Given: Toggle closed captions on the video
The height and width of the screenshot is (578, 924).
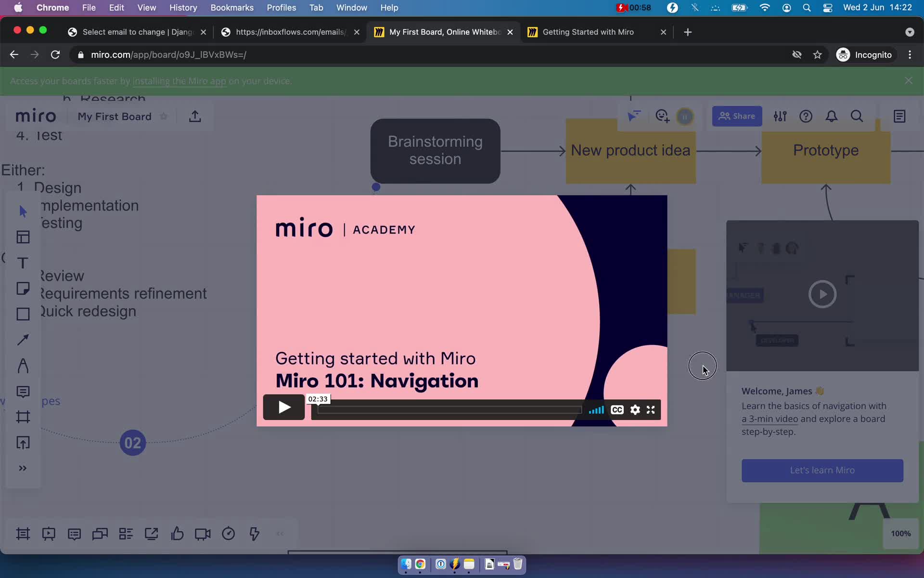Looking at the screenshot, I should [617, 410].
